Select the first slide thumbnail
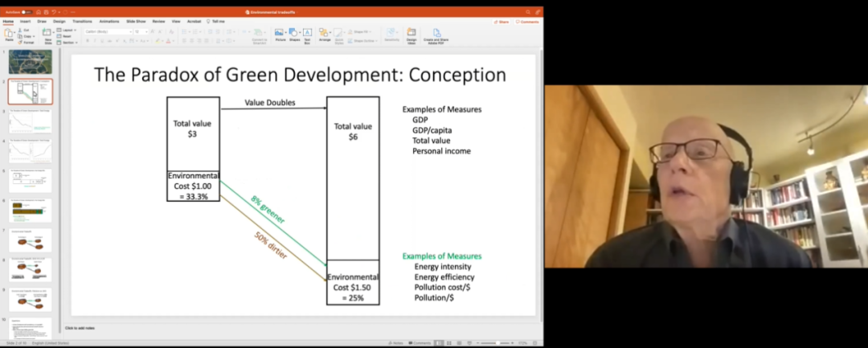The image size is (868, 348). pos(30,61)
